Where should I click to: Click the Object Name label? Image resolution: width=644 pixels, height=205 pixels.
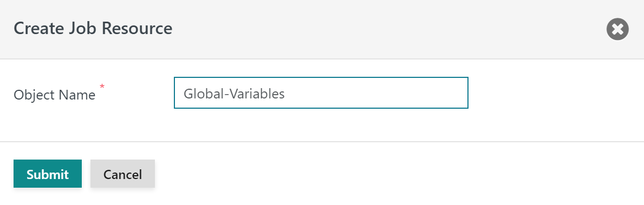pos(55,95)
